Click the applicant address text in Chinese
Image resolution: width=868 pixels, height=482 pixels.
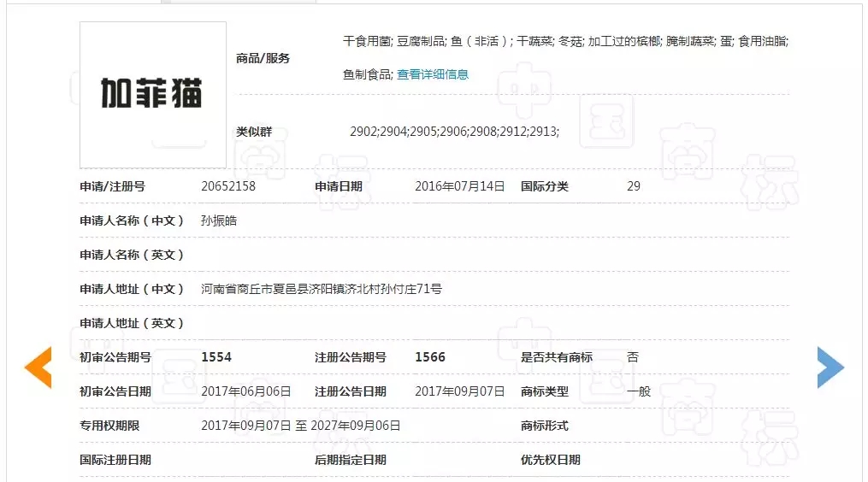pyautogui.click(x=322, y=289)
